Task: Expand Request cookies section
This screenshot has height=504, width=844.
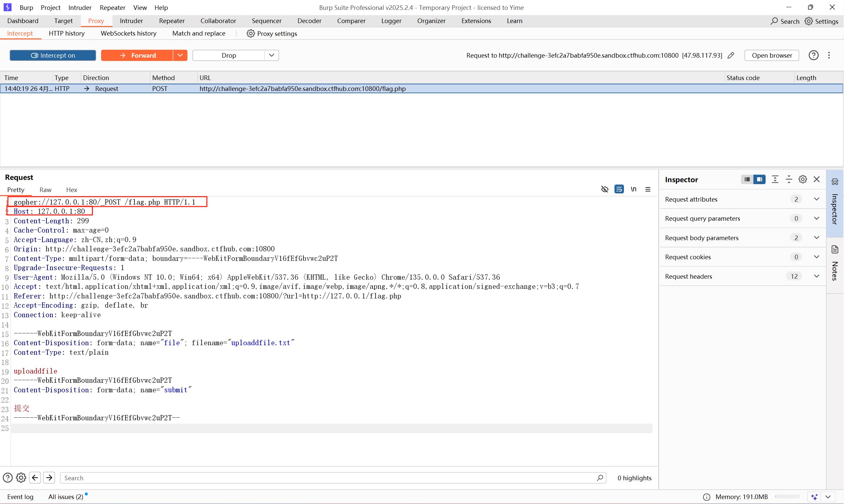Action: point(817,257)
